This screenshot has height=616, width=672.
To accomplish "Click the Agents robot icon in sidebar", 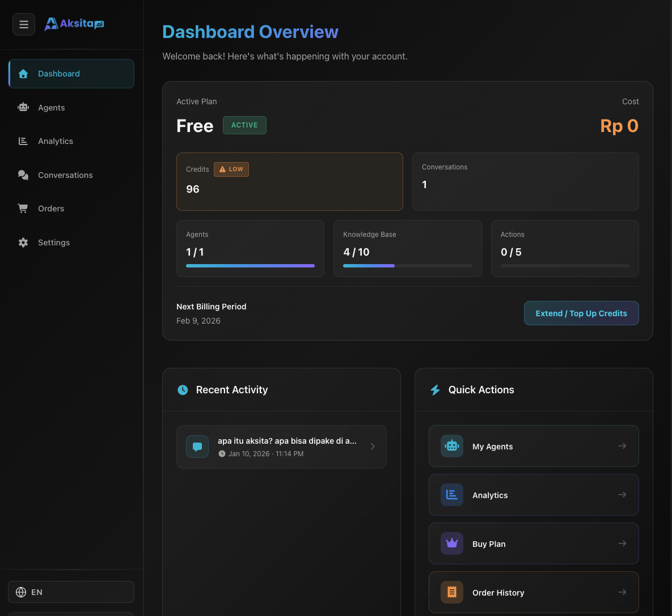I will point(23,107).
